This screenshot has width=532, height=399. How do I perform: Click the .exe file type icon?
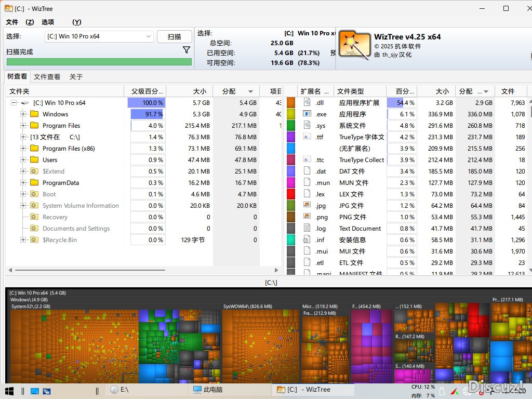click(307, 114)
